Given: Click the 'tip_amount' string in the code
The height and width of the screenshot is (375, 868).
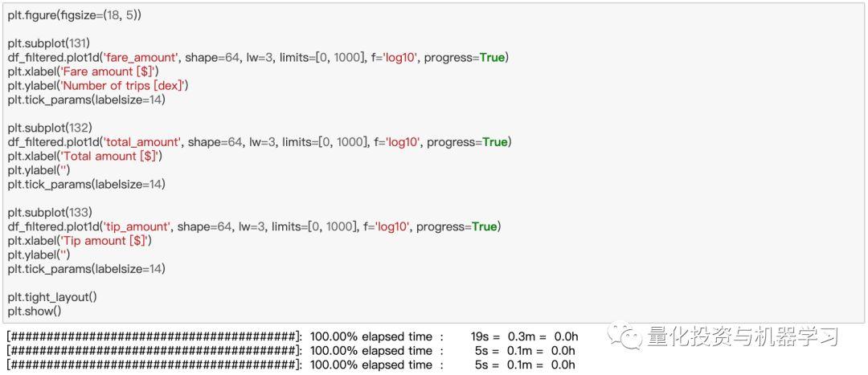Looking at the screenshot, I should (x=140, y=226).
